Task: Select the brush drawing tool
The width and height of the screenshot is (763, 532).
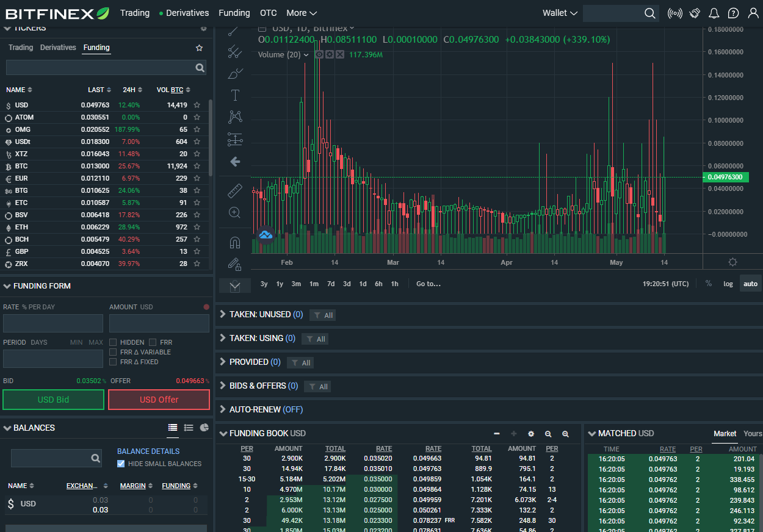Action: 235,74
